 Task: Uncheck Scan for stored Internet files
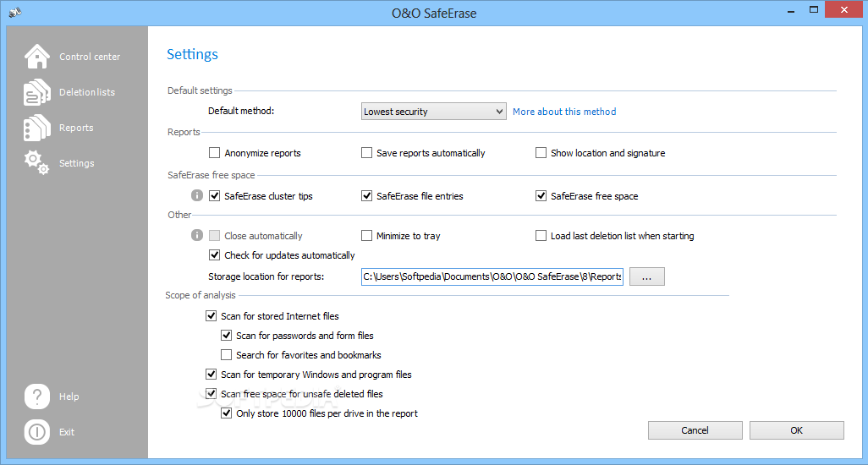pos(211,315)
